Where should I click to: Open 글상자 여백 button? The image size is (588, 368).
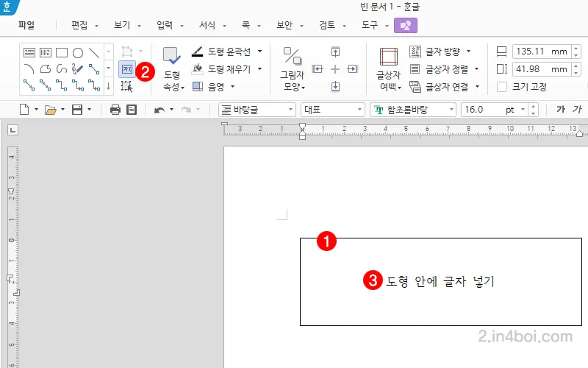click(389, 69)
